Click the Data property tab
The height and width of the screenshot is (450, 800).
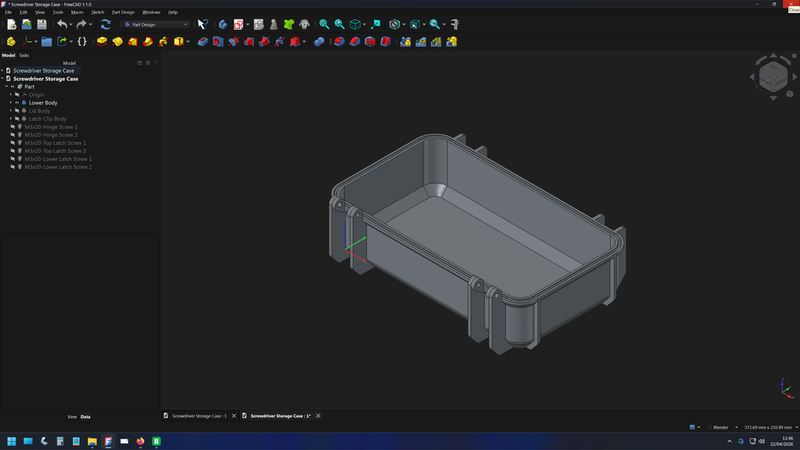pyautogui.click(x=85, y=416)
